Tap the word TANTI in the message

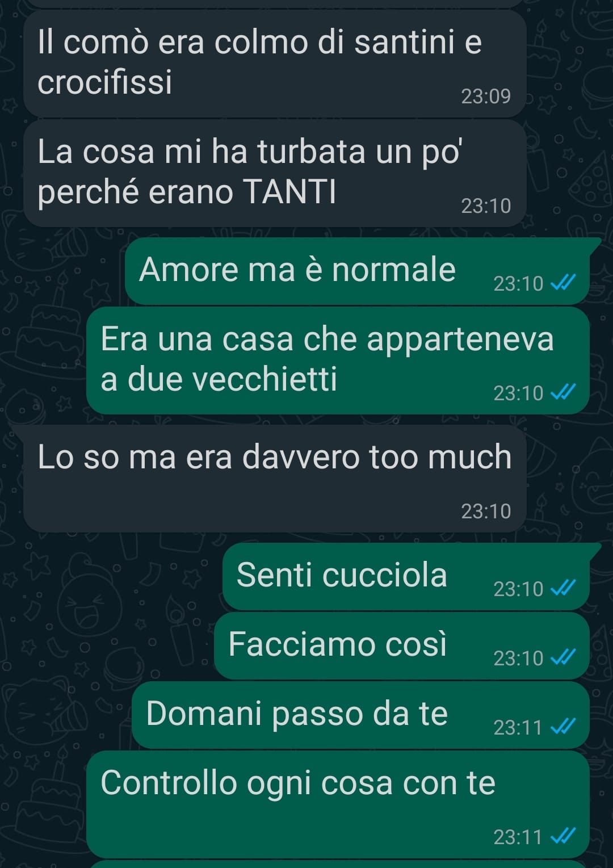click(289, 192)
